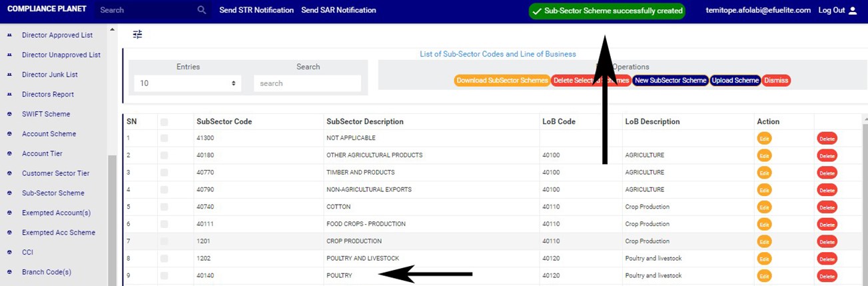868x286 pixels.
Task: Click orange Edit icon for NOT APPLICABLE row
Action: coord(763,138)
